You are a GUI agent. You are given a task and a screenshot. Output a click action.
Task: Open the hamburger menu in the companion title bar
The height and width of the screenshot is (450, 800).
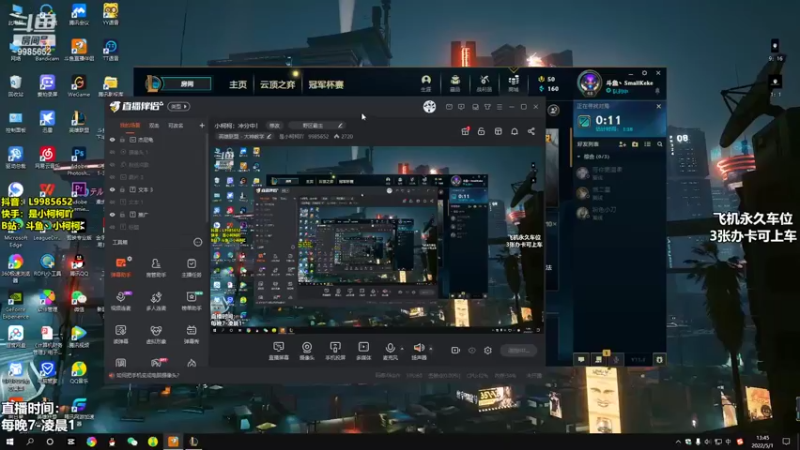(x=499, y=107)
